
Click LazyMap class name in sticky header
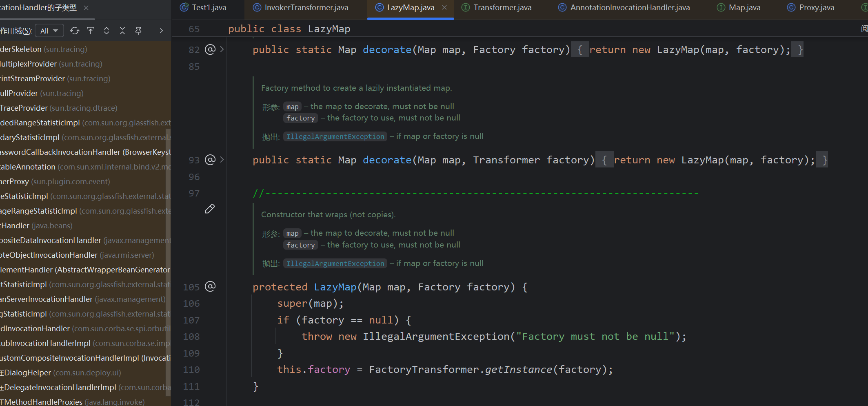pyautogui.click(x=329, y=29)
